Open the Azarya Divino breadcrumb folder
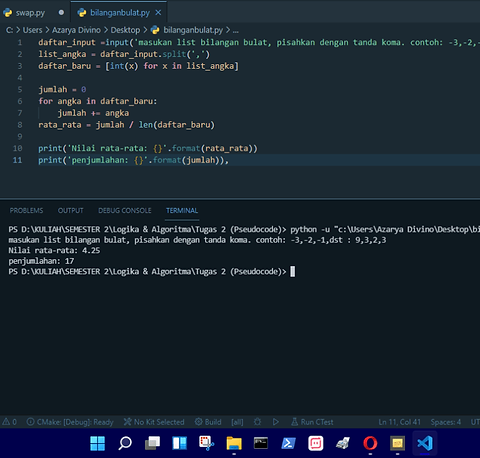Screen dimensions: 480x458 [x=76, y=30]
